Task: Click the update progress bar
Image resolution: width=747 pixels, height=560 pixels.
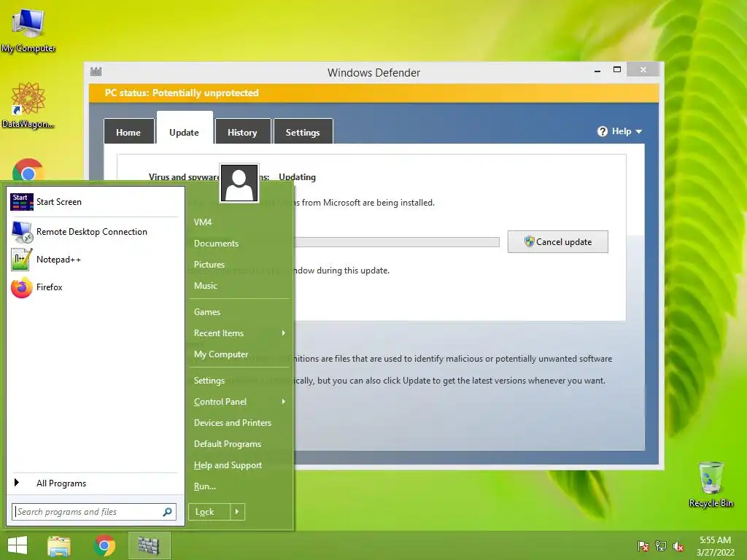Action: pos(397,242)
